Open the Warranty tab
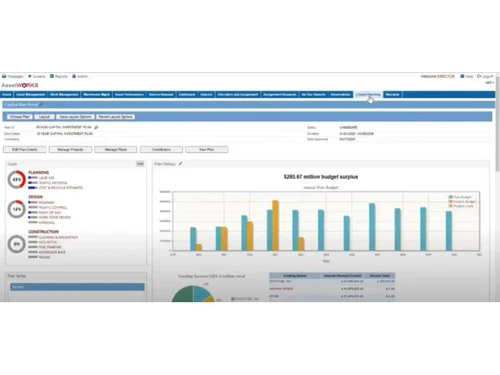The width and height of the screenshot is (500, 375). [x=392, y=95]
